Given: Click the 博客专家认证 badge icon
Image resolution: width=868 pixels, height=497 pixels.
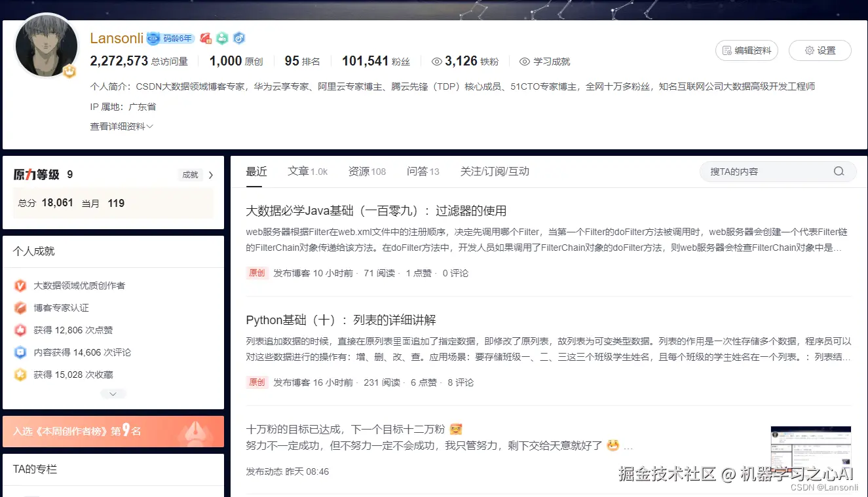Looking at the screenshot, I should tap(20, 308).
